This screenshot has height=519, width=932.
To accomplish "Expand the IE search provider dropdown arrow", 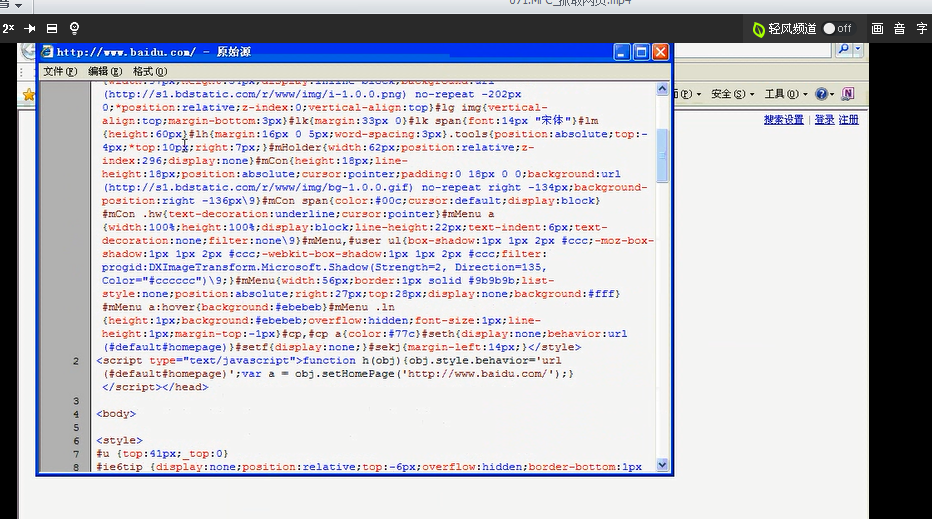I will (858, 50).
